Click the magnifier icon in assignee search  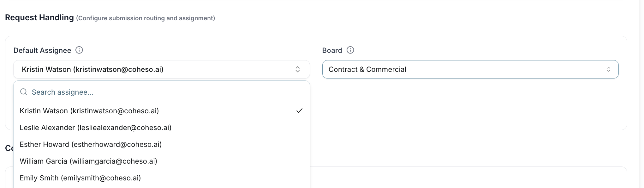coord(24,92)
